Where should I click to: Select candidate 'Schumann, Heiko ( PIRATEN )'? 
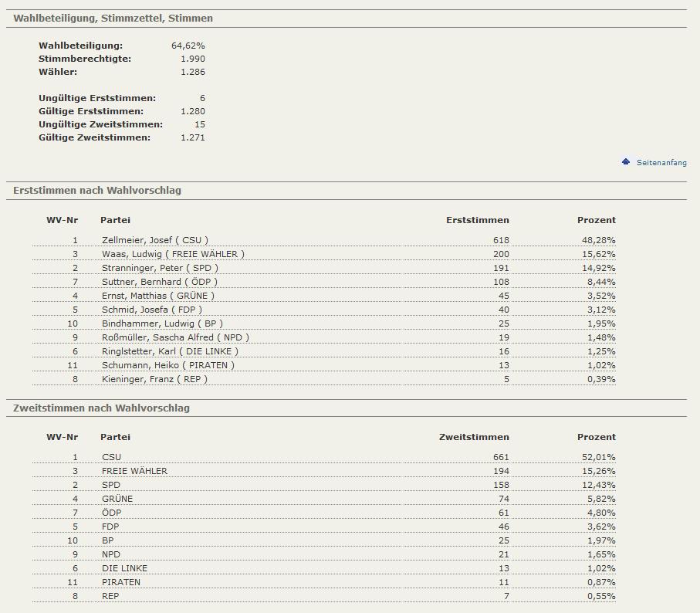pos(167,365)
